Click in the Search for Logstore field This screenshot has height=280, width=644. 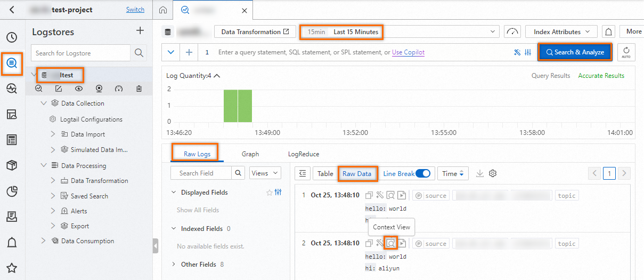coord(81,53)
